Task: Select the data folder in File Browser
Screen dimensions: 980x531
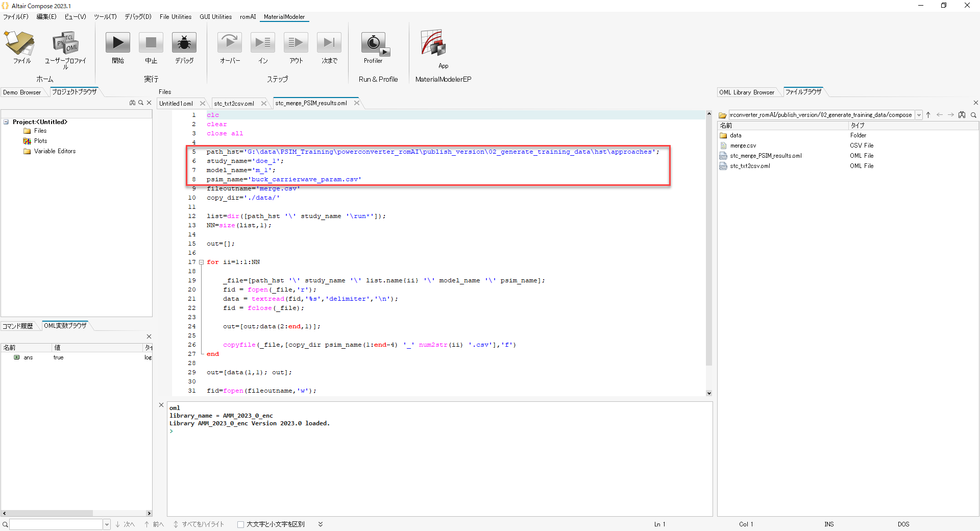Action: click(736, 135)
